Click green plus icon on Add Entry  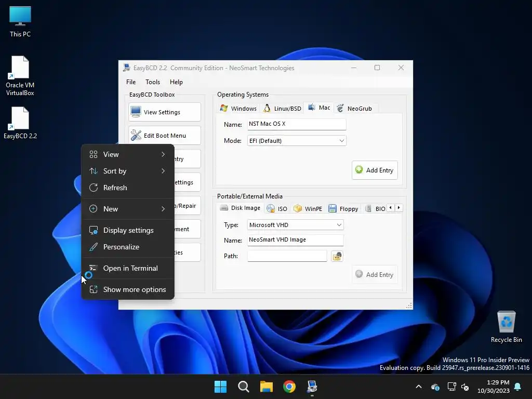359,170
